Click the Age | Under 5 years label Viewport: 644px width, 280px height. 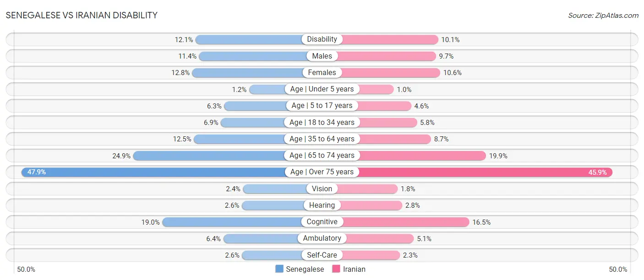(322, 89)
